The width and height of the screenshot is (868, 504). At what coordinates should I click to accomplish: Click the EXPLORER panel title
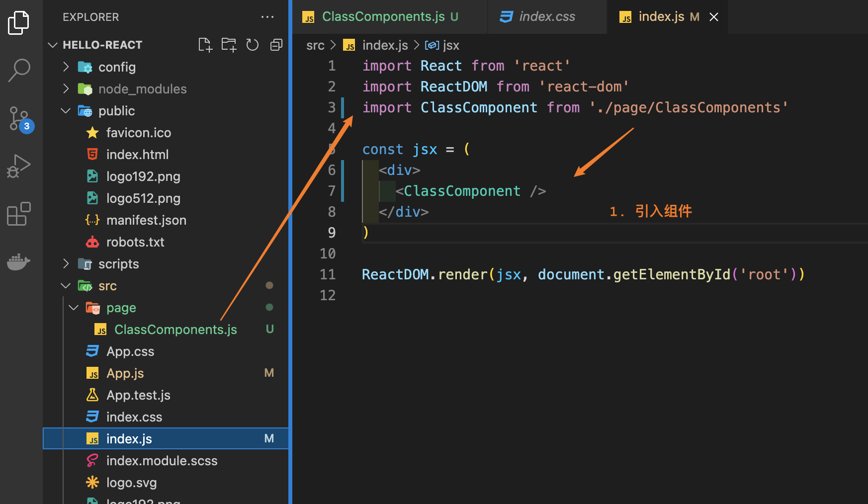tap(90, 17)
